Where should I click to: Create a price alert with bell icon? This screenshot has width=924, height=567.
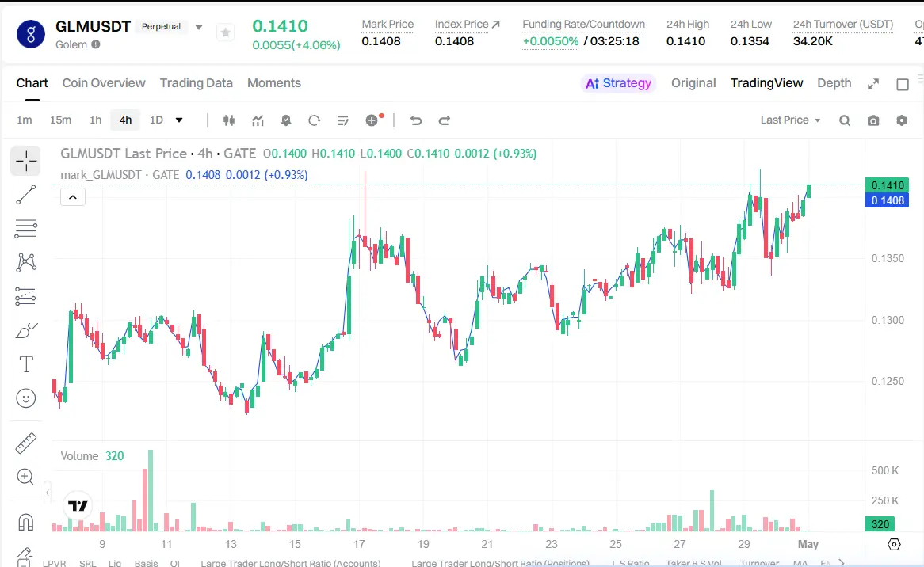(x=286, y=120)
